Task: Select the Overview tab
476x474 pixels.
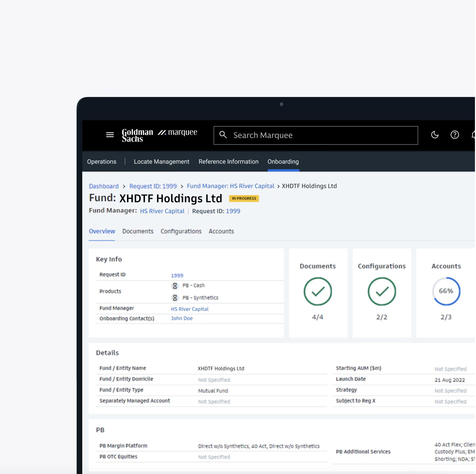Action: pos(102,231)
